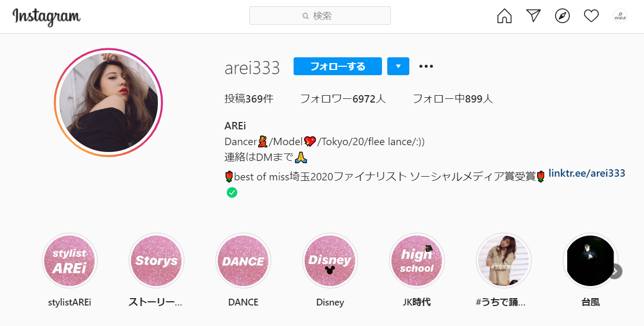Click the 連絡はDMまで bio line
This screenshot has width=644, height=326.
tap(266, 157)
